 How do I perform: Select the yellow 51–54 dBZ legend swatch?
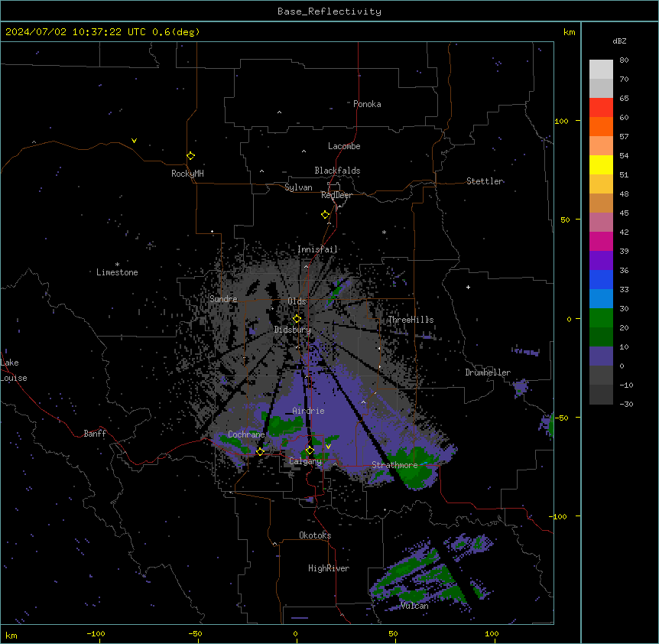pos(601,165)
